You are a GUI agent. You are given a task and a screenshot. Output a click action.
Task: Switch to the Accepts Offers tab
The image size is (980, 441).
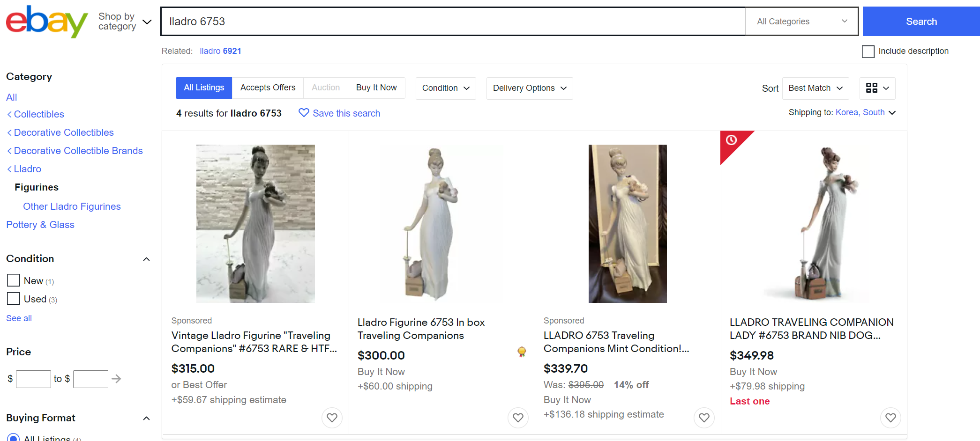[268, 88]
